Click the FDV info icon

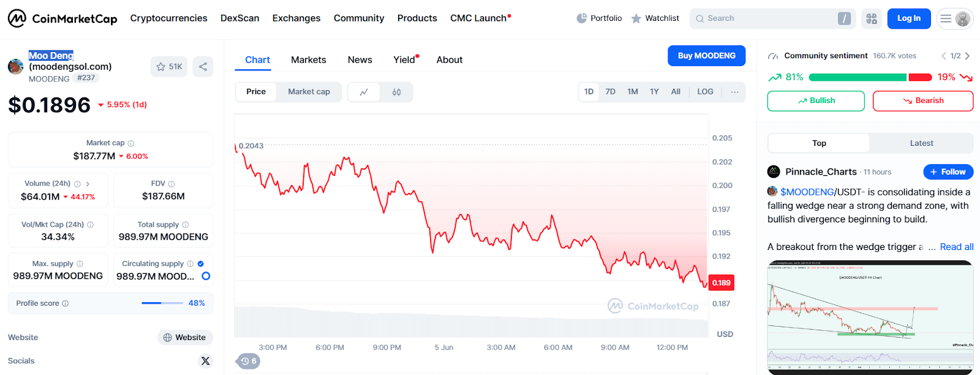pyautogui.click(x=171, y=184)
